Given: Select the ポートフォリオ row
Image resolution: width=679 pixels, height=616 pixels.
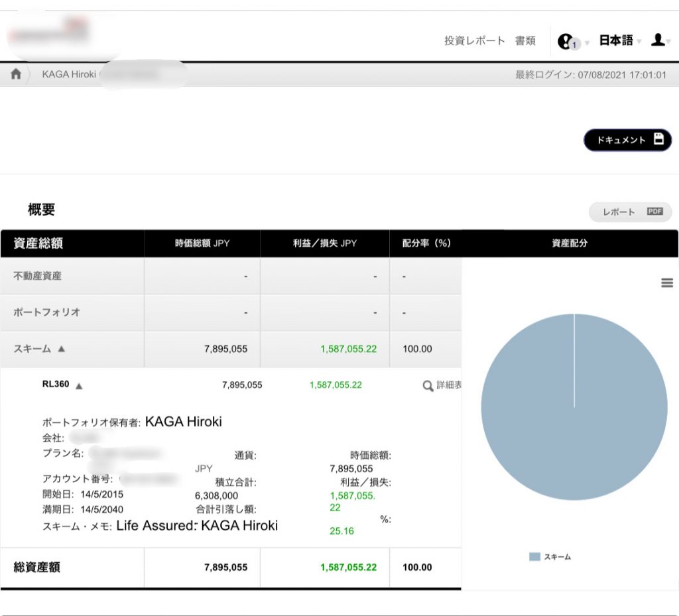Looking at the screenshot, I should coord(46,312).
